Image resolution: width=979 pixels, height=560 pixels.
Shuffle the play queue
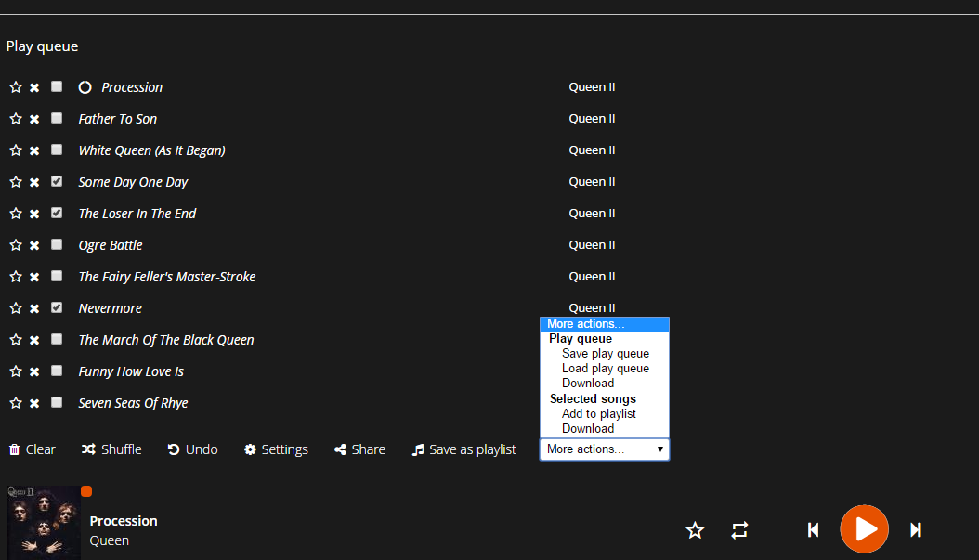111,449
